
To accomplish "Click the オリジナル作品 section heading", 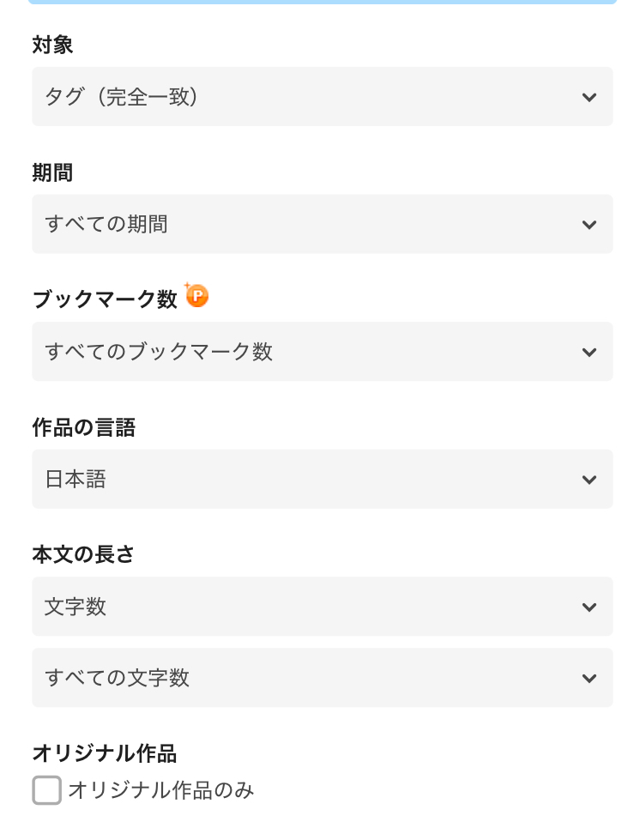I will point(104,753).
